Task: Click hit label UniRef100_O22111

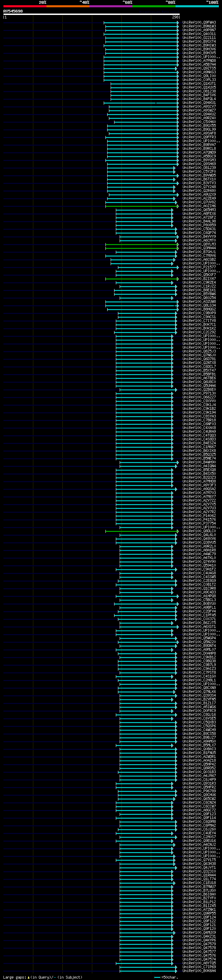Action: (x=199, y=38)
